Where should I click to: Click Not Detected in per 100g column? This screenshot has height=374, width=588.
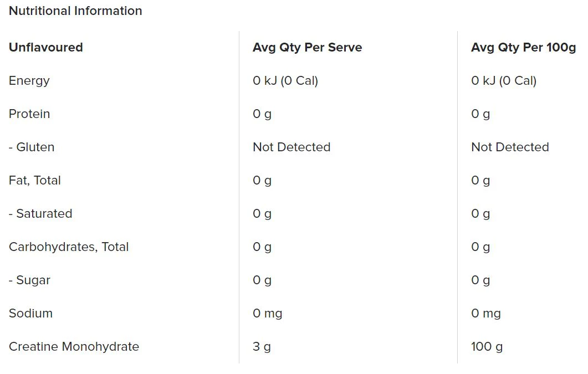[510, 147]
